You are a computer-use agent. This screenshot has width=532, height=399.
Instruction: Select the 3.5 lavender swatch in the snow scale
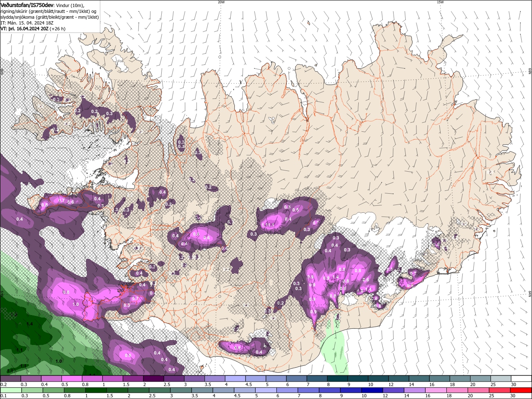[x=214, y=379]
